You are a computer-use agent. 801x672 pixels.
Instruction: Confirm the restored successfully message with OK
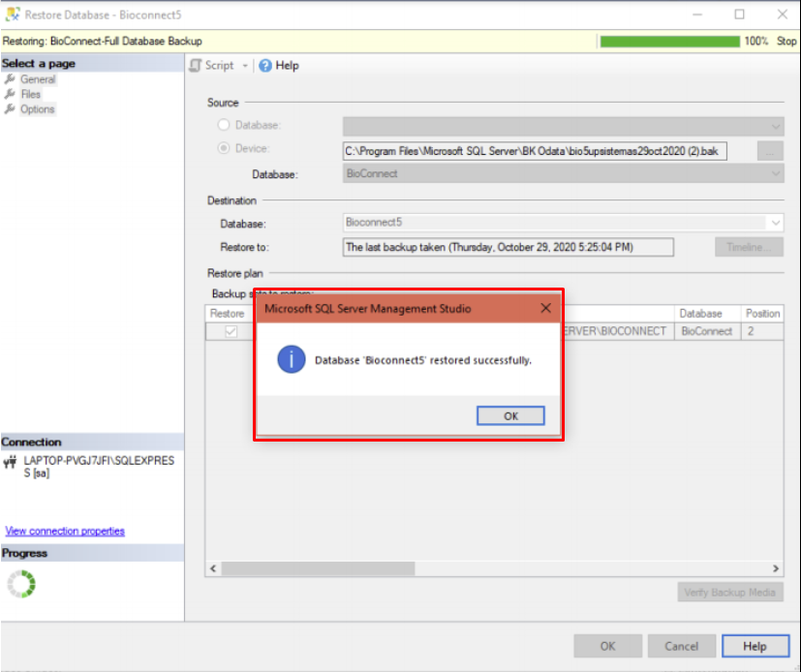(x=510, y=415)
